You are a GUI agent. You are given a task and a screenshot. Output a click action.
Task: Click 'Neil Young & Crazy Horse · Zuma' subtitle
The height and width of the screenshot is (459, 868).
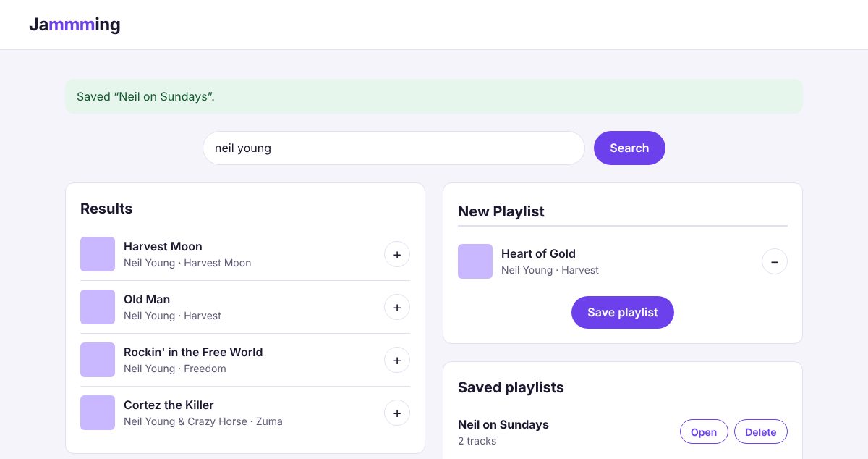click(203, 421)
